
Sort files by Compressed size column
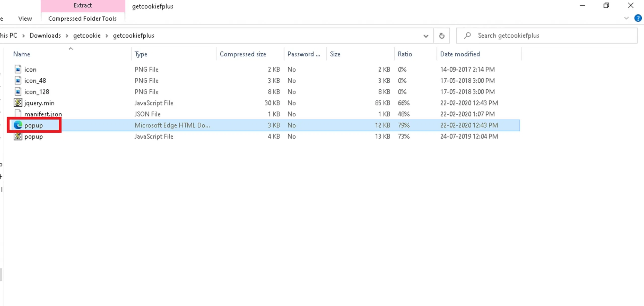243,54
